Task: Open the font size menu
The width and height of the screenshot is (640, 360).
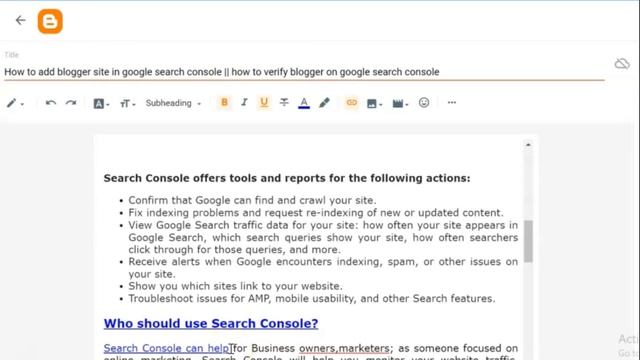Action: click(x=127, y=104)
